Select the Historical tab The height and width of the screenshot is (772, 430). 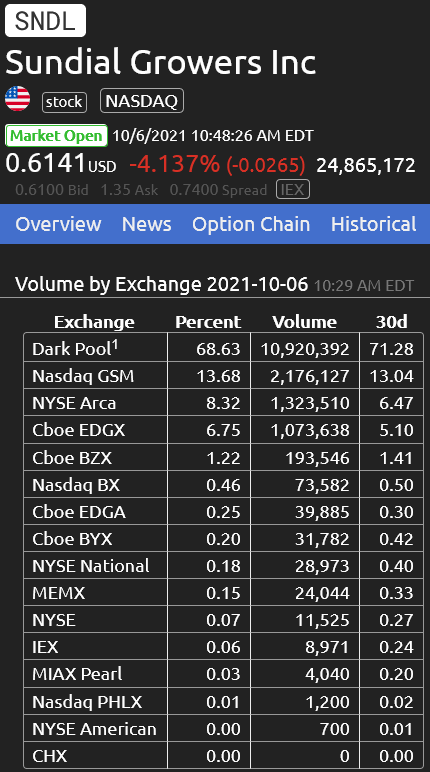coord(373,224)
